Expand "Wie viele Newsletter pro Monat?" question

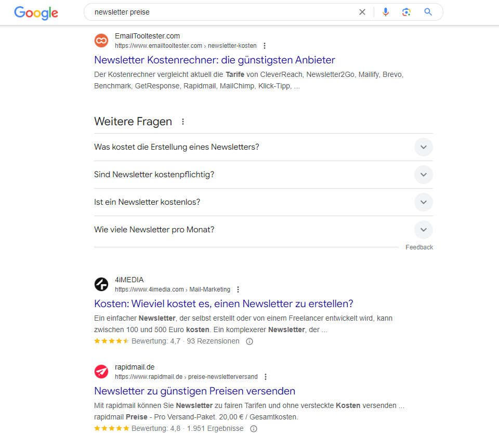click(x=423, y=230)
